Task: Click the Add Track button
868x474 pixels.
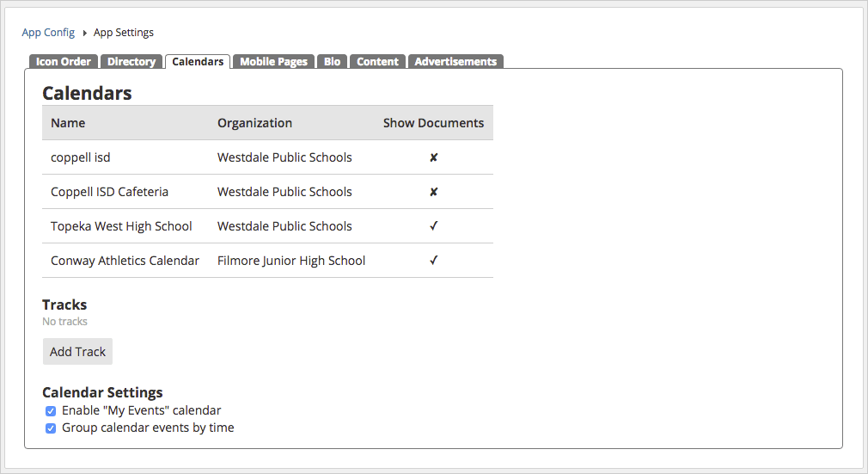Action: [77, 352]
